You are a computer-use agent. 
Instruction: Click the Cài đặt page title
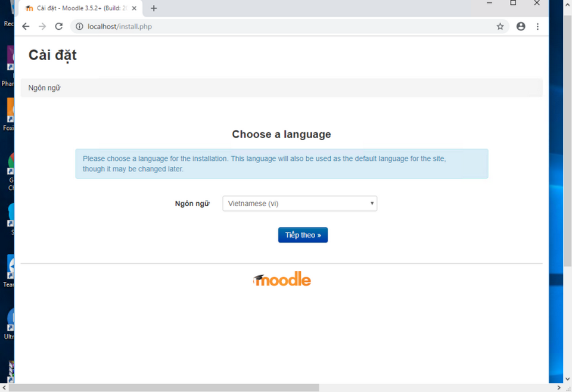click(52, 55)
